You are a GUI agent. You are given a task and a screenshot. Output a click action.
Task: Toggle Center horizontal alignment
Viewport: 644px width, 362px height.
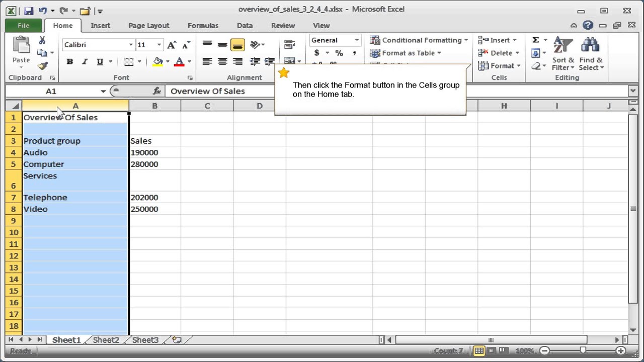[222, 61]
